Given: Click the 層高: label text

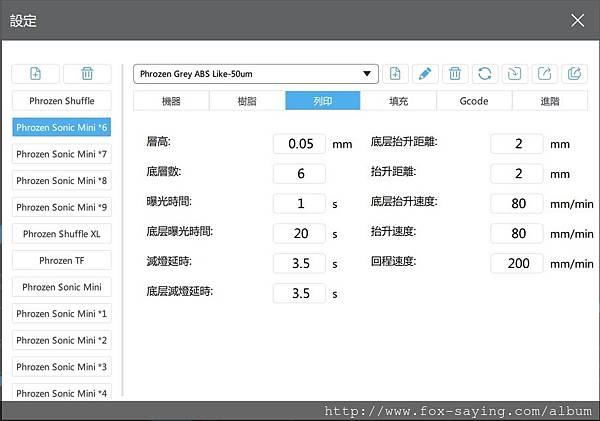Looking at the screenshot, I should (x=158, y=142).
